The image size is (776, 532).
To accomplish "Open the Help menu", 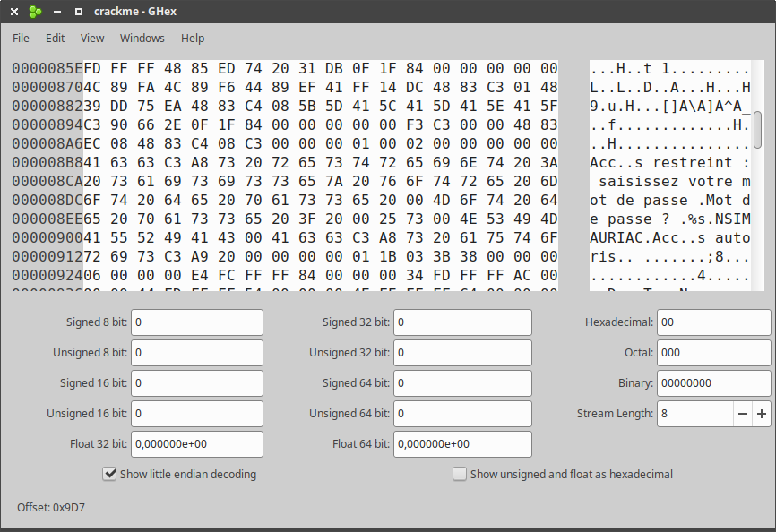I will pos(193,39).
